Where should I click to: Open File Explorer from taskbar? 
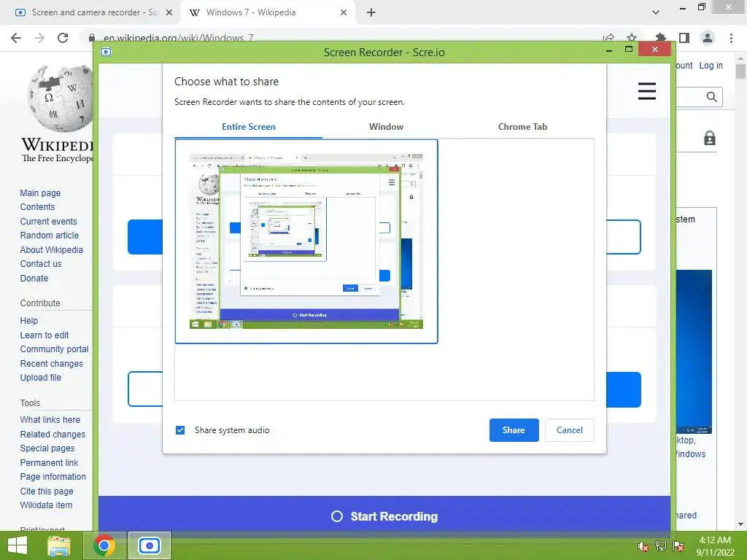[59, 545]
